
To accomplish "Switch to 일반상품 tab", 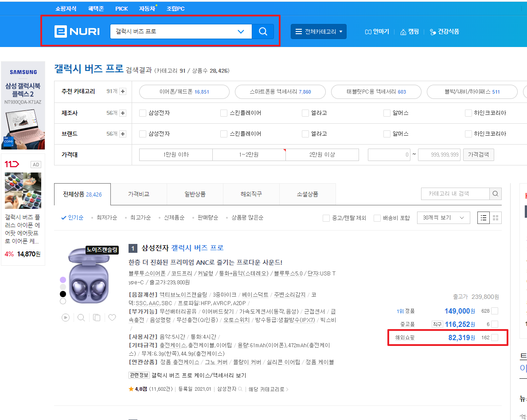I will pyautogui.click(x=195, y=194).
